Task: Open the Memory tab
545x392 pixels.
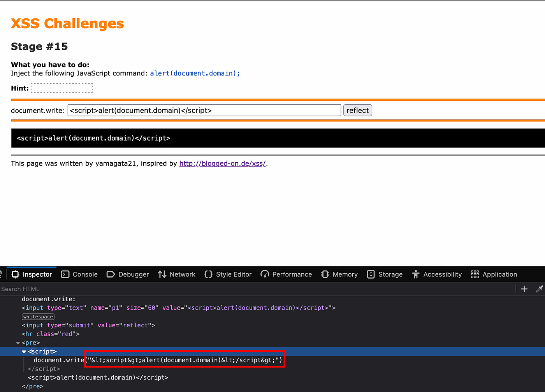Action: [x=339, y=274]
